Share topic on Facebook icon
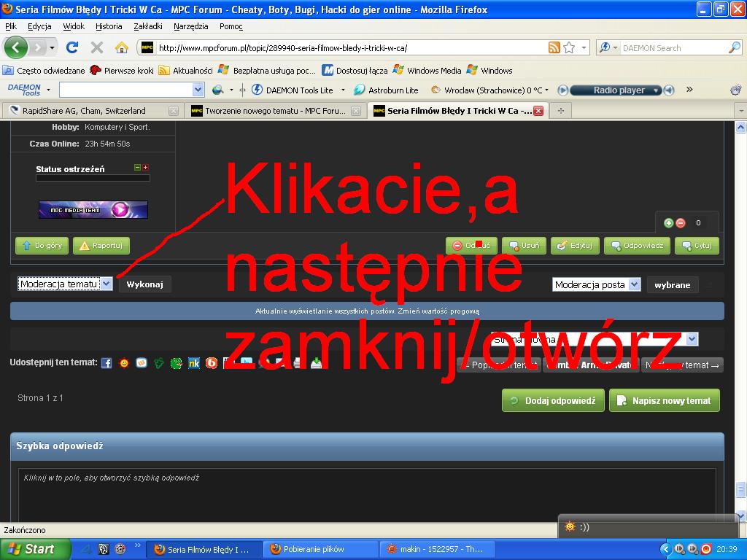The height and width of the screenshot is (560, 747). pos(107,363)
